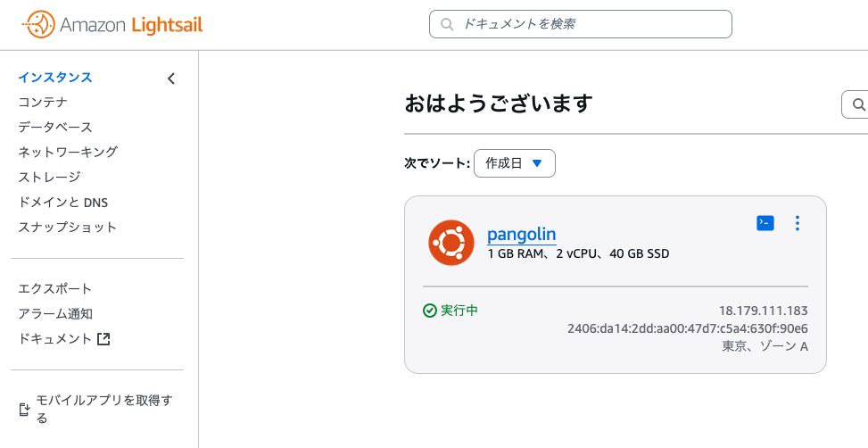Viewport: 868px width, 448px height.
Task: Navigate to ストレージ page
Action: coord(49,178)
